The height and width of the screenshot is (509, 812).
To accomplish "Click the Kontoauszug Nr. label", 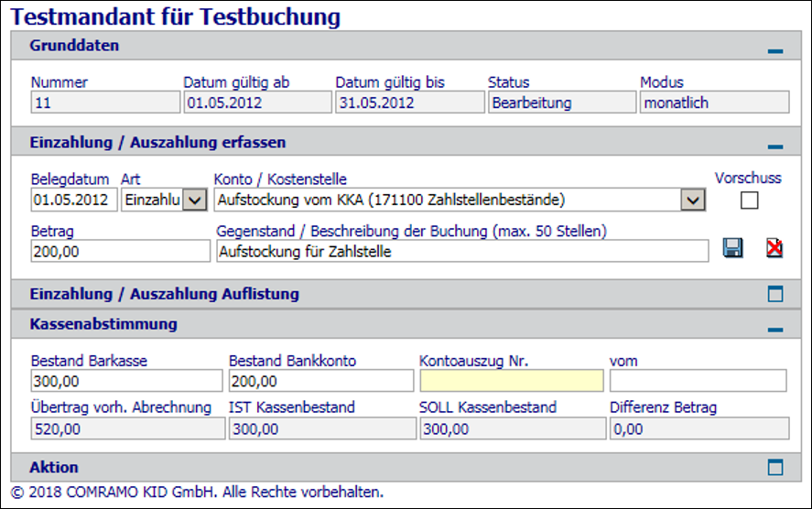I will [474, 361].
